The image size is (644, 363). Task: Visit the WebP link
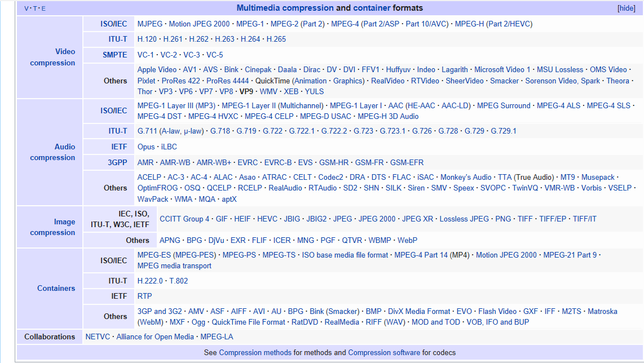pyautogui.click(x=407, y=240)
